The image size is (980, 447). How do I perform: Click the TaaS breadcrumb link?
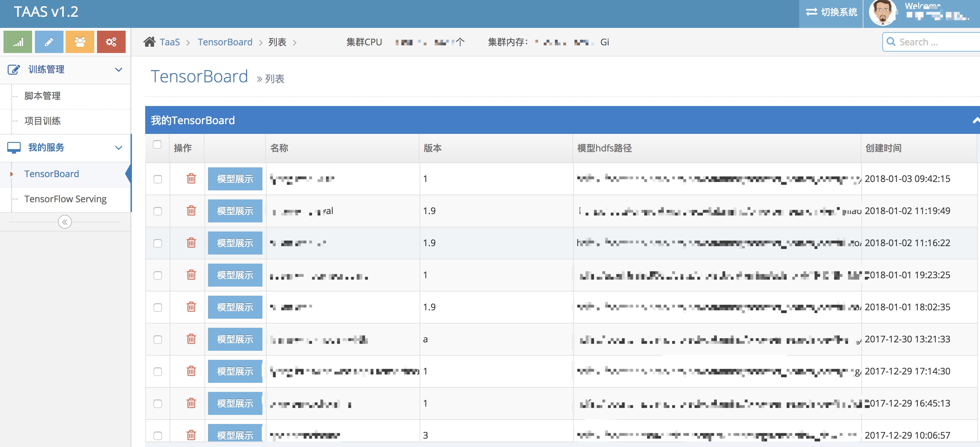pyautogui.click(x=170, y=42)
